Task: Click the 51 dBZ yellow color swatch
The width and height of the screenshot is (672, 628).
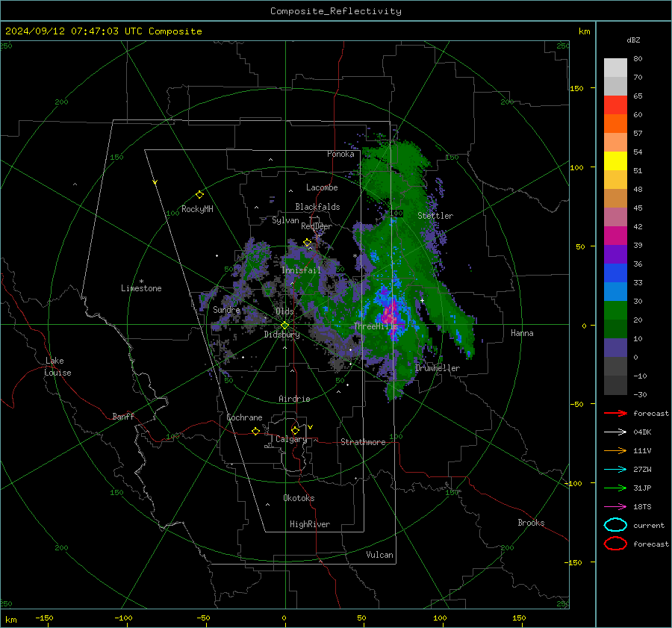Action: (615, 161)
